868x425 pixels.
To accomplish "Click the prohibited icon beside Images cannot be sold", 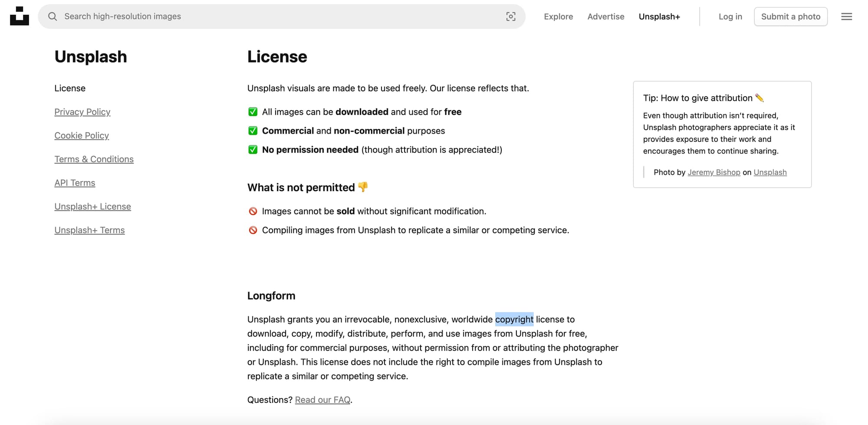I will tap(253, 211).
